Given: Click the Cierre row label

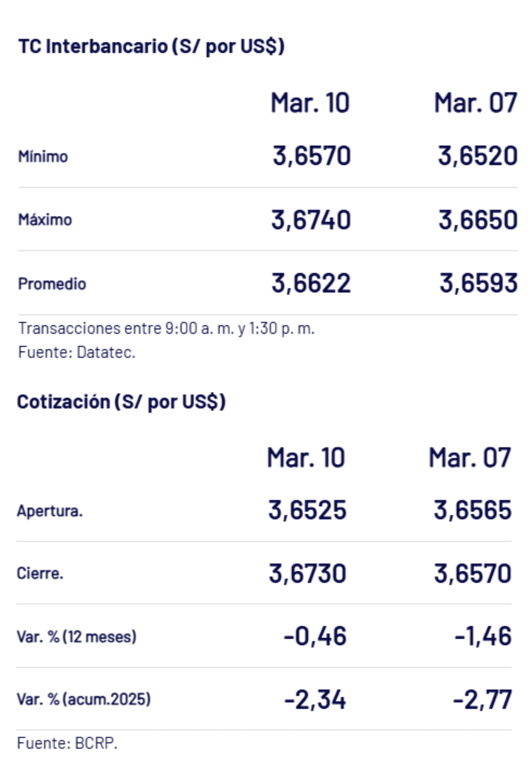Looking at the screenshot, I should [x=40, y=573].
